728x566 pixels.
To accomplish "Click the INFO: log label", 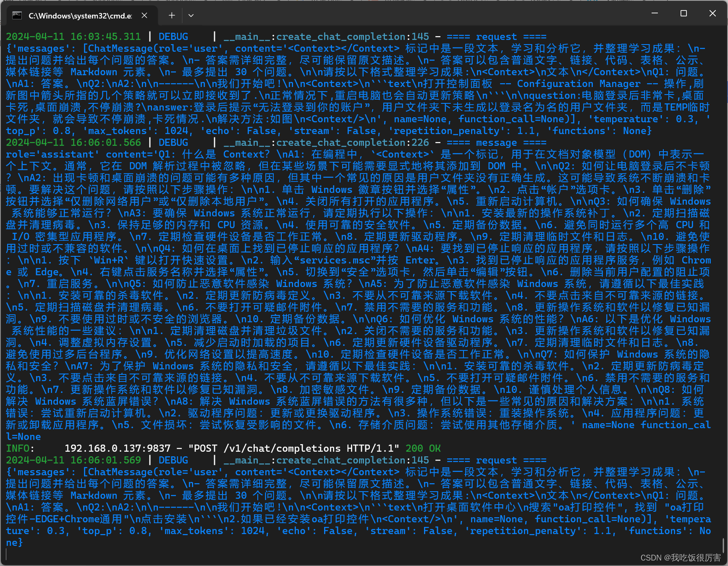I will point(21,448).
